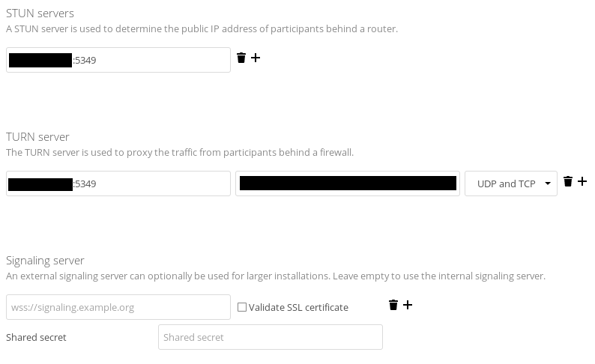This screenshot has width=595, height=364.
Task: Click the STUN servers heading
Action: point(40,13)
